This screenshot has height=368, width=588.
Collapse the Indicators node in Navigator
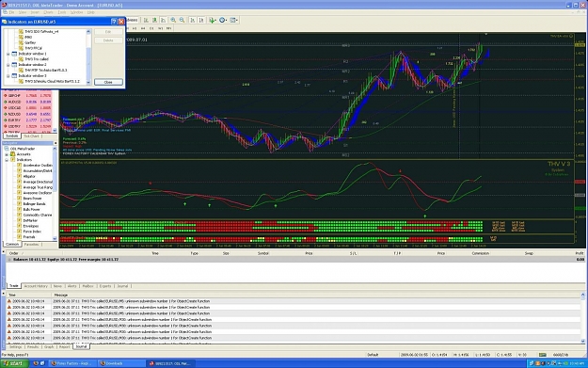(7, 160)
